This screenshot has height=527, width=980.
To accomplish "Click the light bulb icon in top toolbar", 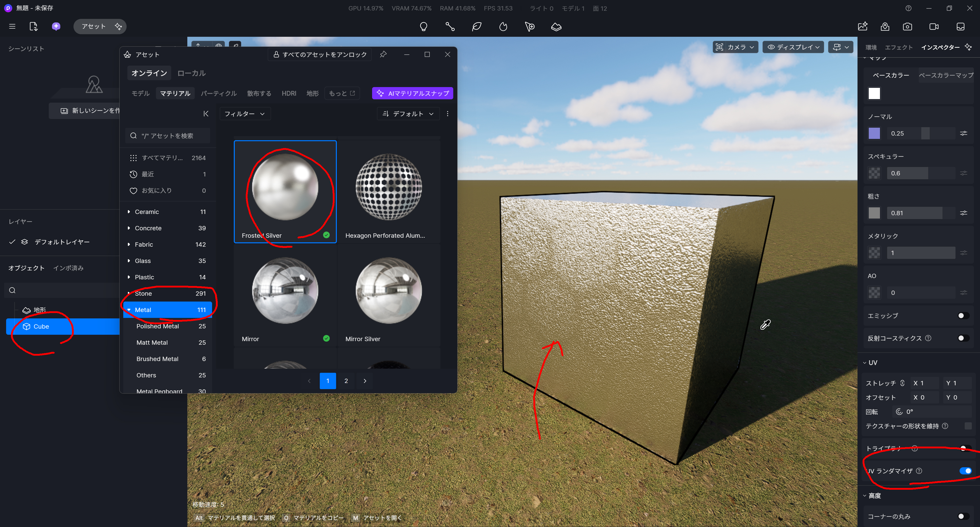I will point(423,27).
